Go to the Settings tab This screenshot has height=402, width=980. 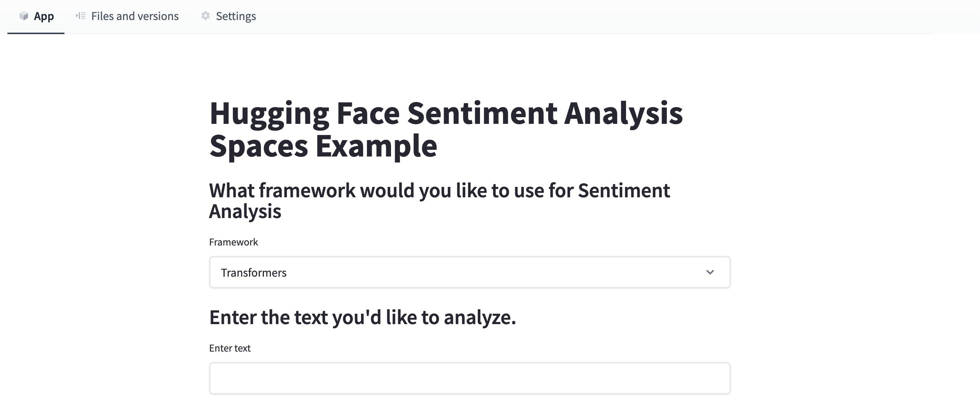click(235, 16)
